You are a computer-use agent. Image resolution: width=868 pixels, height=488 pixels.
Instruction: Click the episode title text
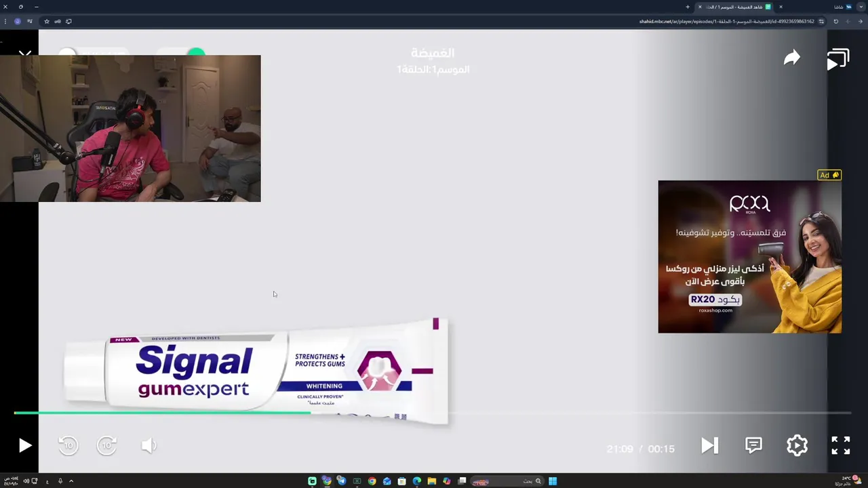[x=433, y=53]
